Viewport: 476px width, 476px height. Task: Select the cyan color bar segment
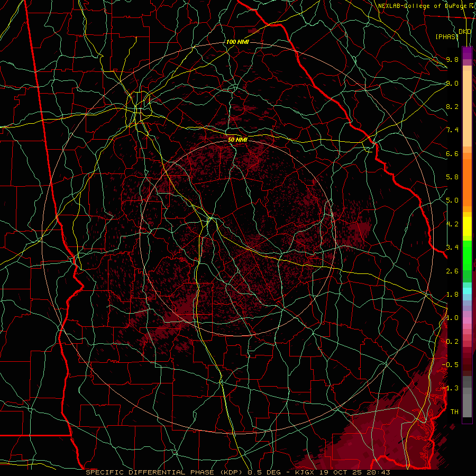[467, 291]
